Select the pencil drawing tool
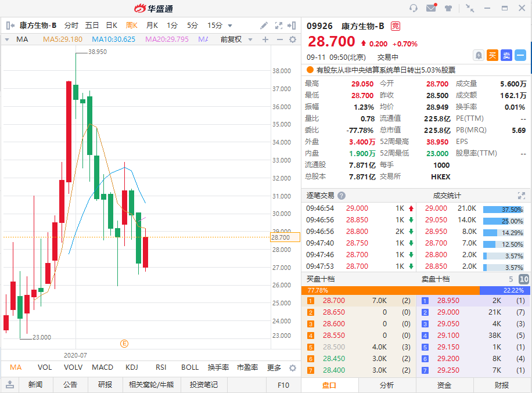Screen dimensions: 532x393 point(264,26)
